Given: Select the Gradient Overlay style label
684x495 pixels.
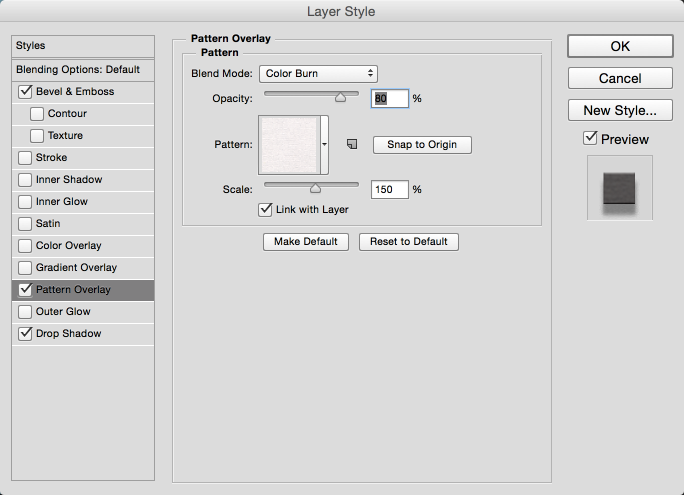Looking at the screenshot, I should [x=76, y=267].
